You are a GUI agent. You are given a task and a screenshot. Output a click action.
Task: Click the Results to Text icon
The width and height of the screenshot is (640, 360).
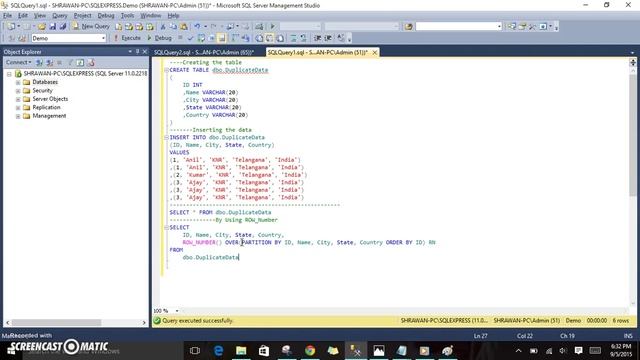tap(259, 38)
